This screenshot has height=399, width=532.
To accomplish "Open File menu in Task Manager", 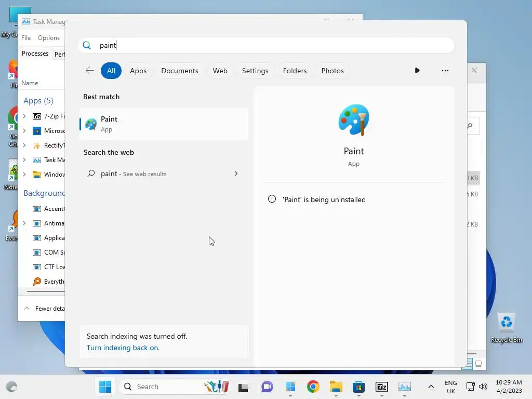I will tap(26, 37).
